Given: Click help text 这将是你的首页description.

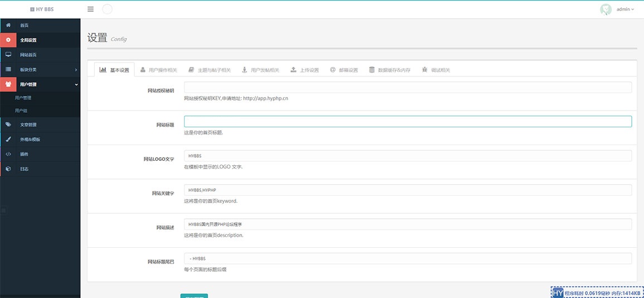Looking at the screenshot, I should [214, 235].
